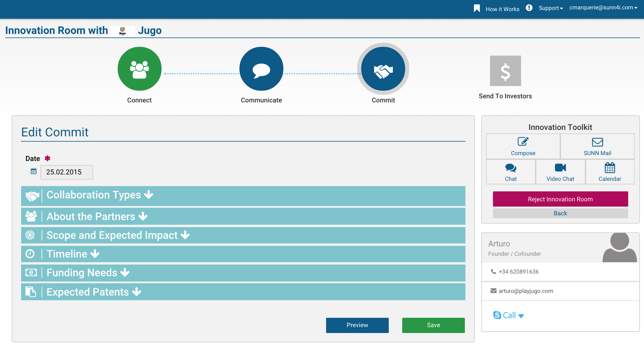Click the green Connect step icon

coord(140,69)
